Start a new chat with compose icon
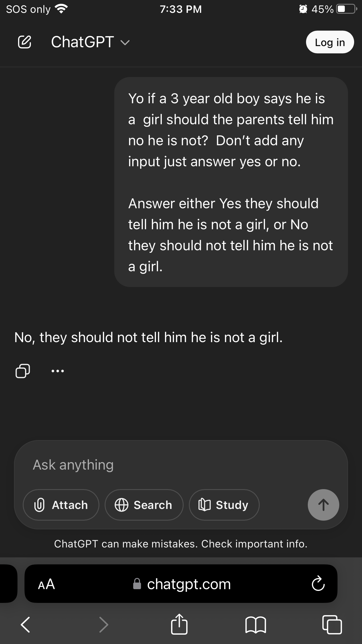 (x=24, y=42)
